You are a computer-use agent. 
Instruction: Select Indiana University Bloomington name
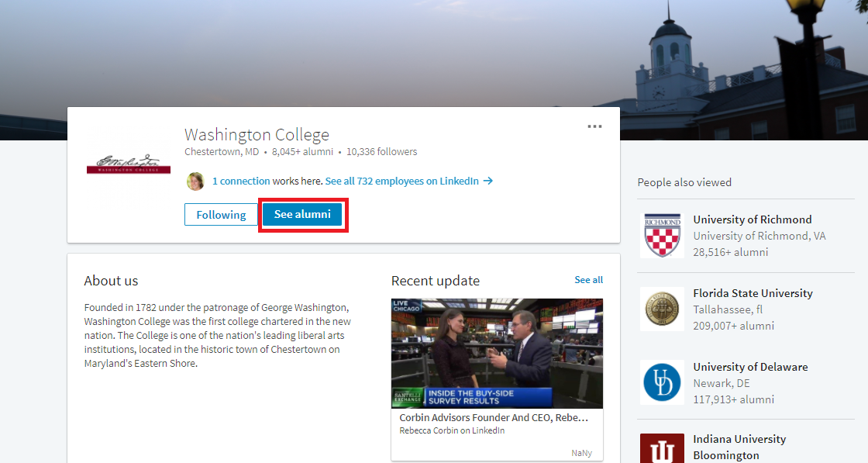[739, 447]
